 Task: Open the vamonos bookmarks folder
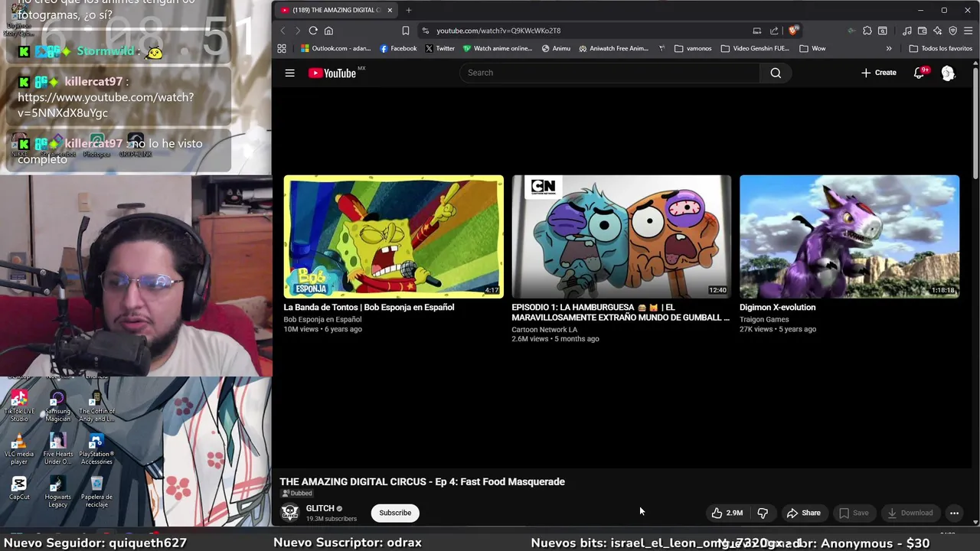693,48
